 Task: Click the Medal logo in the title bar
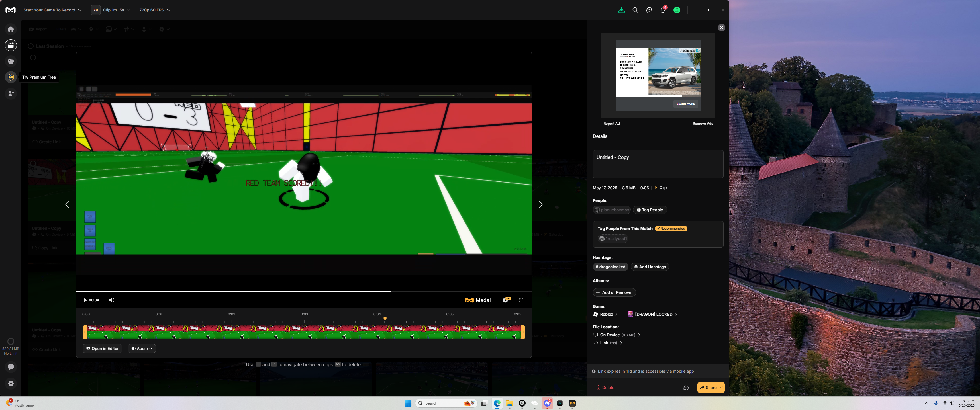click(x=11, y=10)
